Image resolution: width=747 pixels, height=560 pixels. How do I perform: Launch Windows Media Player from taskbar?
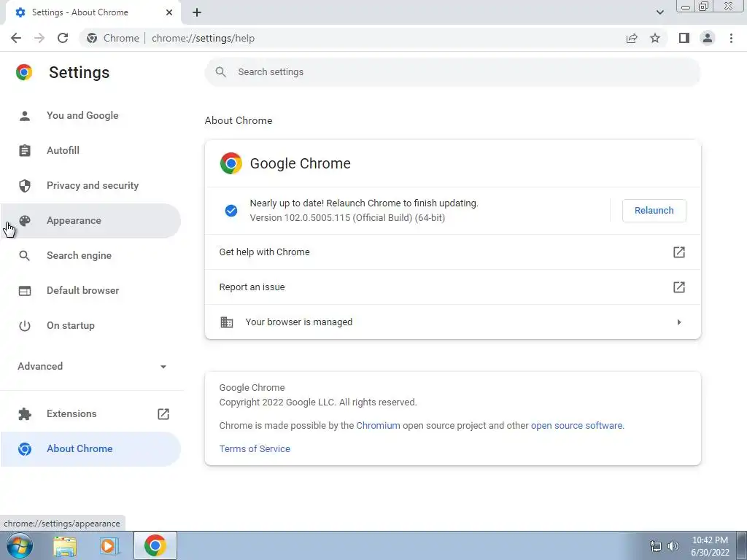point(109,546)
